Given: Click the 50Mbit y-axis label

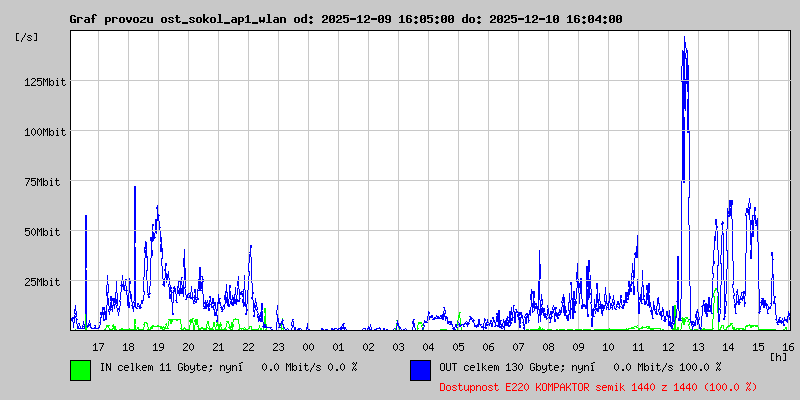Looking at the screenshot, I should [42, 232].
